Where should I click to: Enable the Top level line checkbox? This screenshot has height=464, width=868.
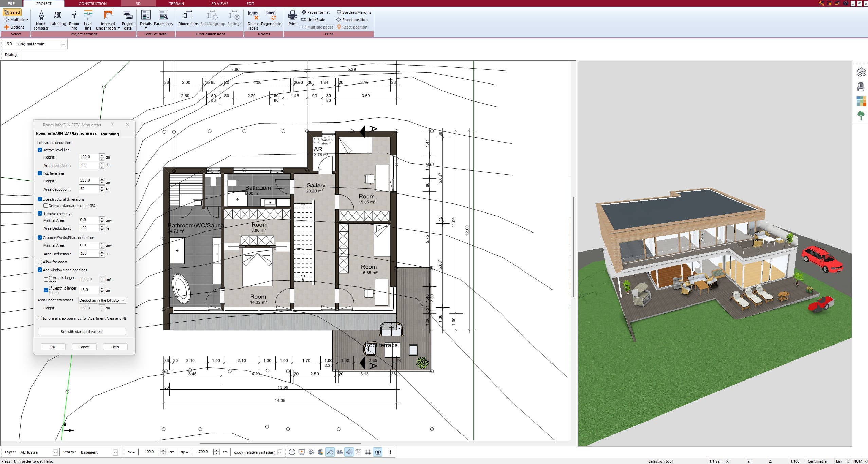[41, 173]
